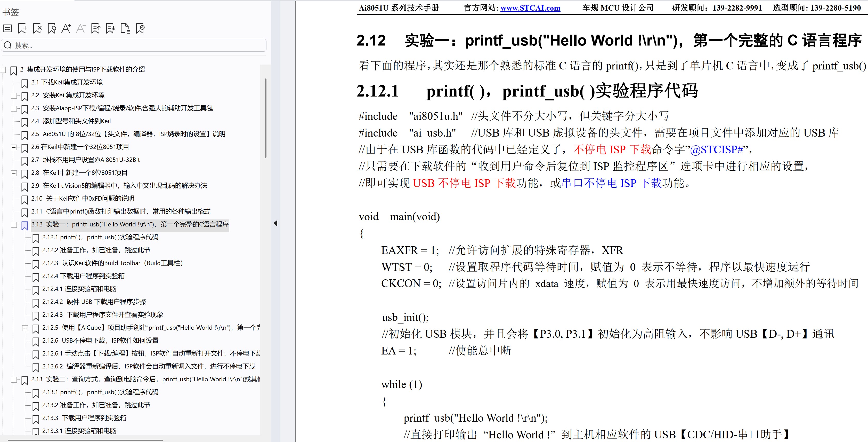Click the move bookmark down icon
This screenshot has height=442, width=868.
point(110,29)
